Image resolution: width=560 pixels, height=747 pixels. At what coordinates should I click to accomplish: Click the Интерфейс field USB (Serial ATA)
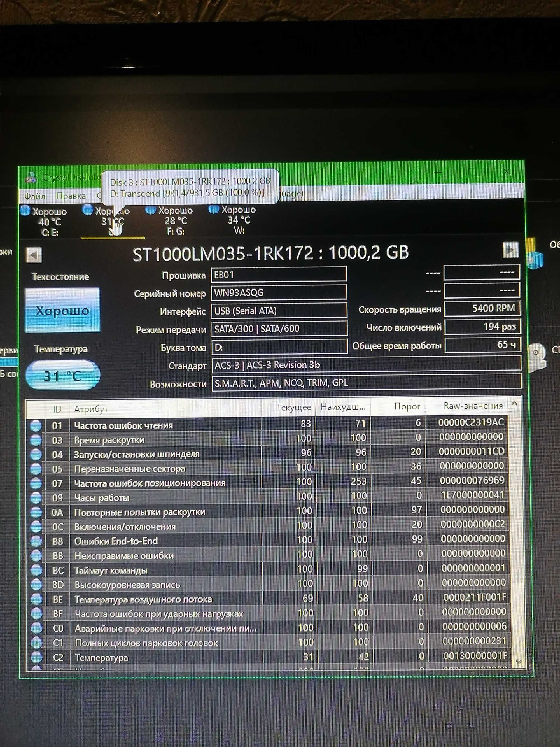pyautogui.click(x=279, y=310)
